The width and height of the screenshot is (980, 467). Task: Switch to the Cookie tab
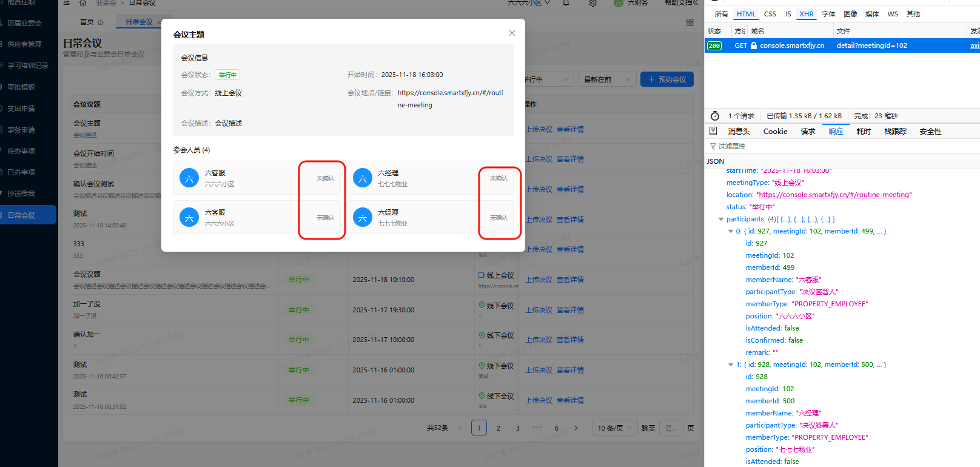775,132
